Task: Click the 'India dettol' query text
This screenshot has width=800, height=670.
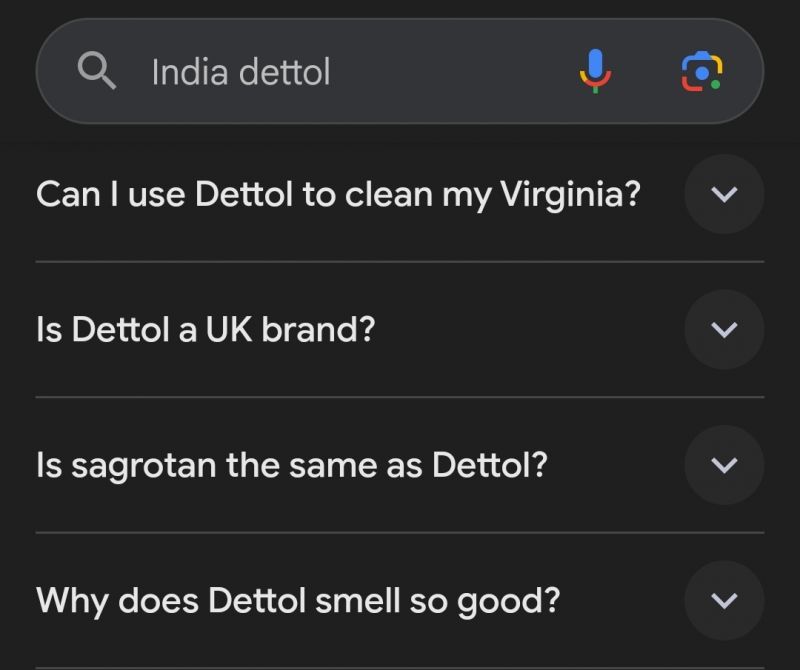Action: coord(241,71)
